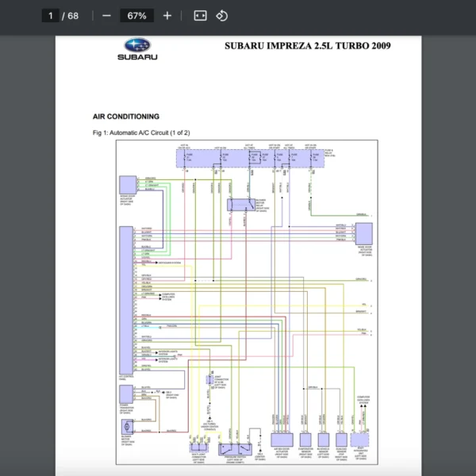Click the blower motor symbol
The height and width of the screenshot is (476, 476).
tap(126, 426)
